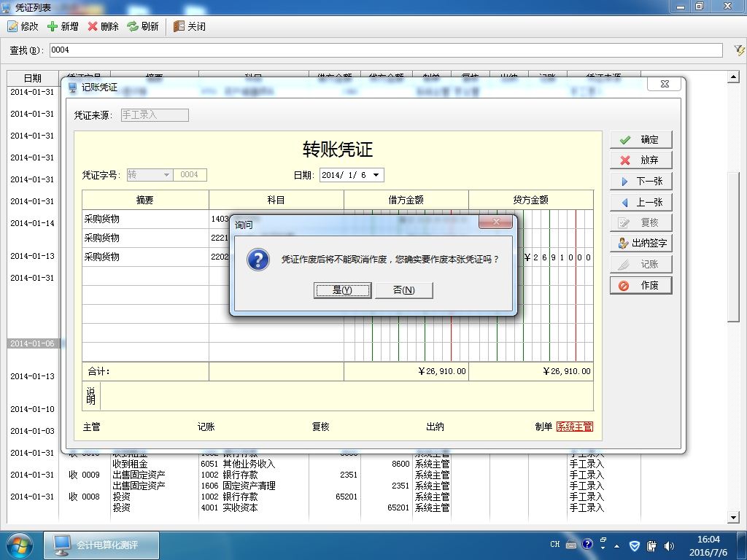The image size is (747, 560).
Task: Click the 放弃 button with red cross
Action: [x=640, y=160]
